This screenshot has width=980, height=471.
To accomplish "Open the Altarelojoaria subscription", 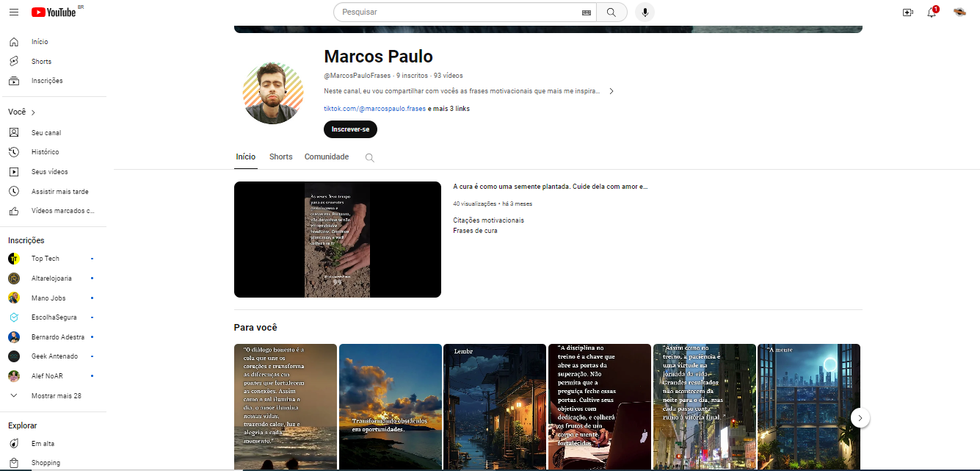I will [53, 278].
